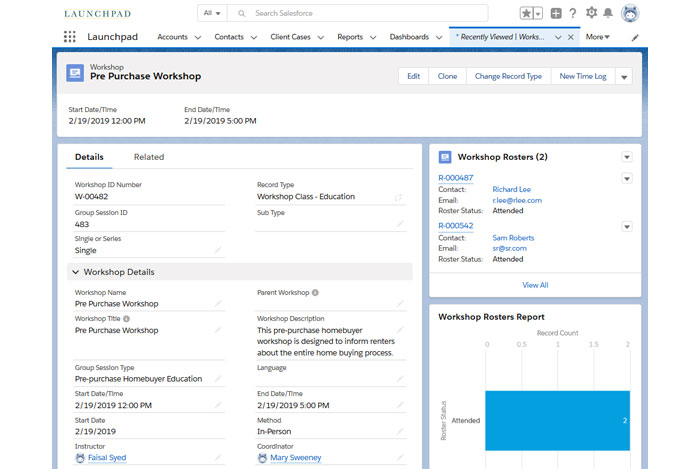The image size is (700, 469).
Task: Open the Contacts tab
Action: coord(229,37)
